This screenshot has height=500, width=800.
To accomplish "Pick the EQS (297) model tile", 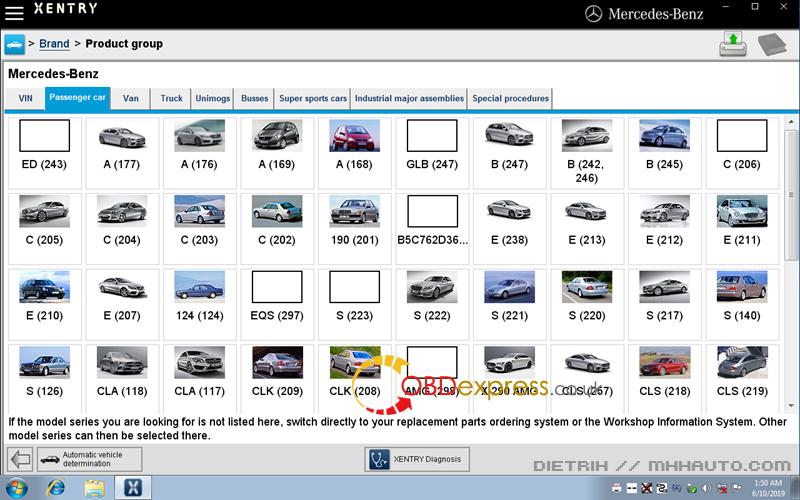I will pos(277,298).
